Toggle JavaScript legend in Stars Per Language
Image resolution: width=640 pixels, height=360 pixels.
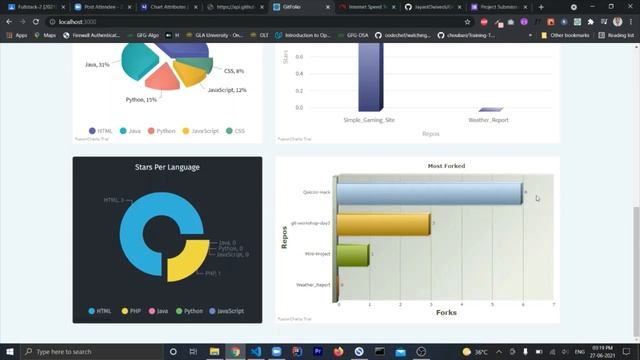pyautogui.click(x=227, y=311)
